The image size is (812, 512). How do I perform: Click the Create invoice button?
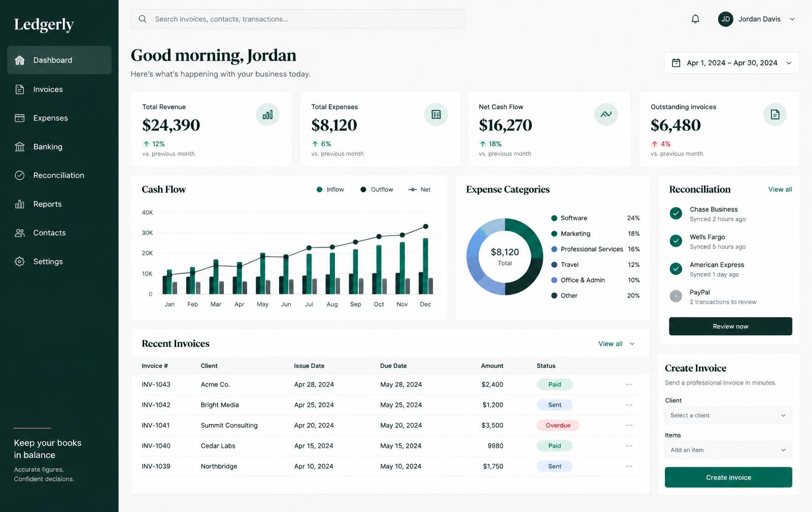pyautogui.click(x=728, y=477)
